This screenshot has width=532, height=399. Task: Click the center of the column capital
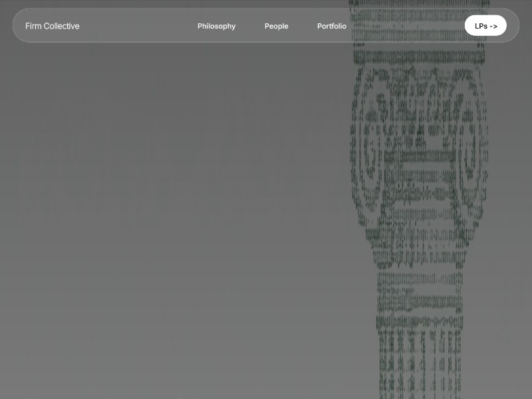420,133
